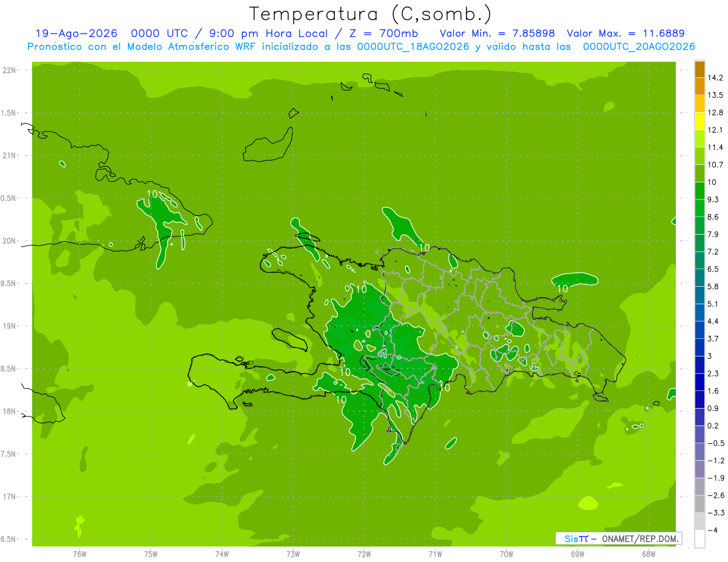Click the 20N latitude axis label

coord(8,241)
